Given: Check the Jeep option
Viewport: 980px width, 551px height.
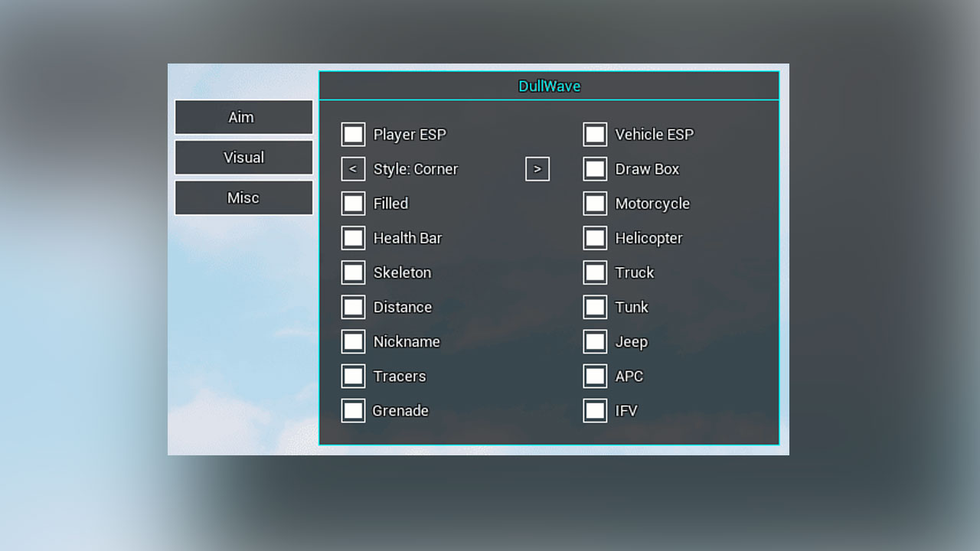Looking at the screenshot, I should [x=595, y=341].
